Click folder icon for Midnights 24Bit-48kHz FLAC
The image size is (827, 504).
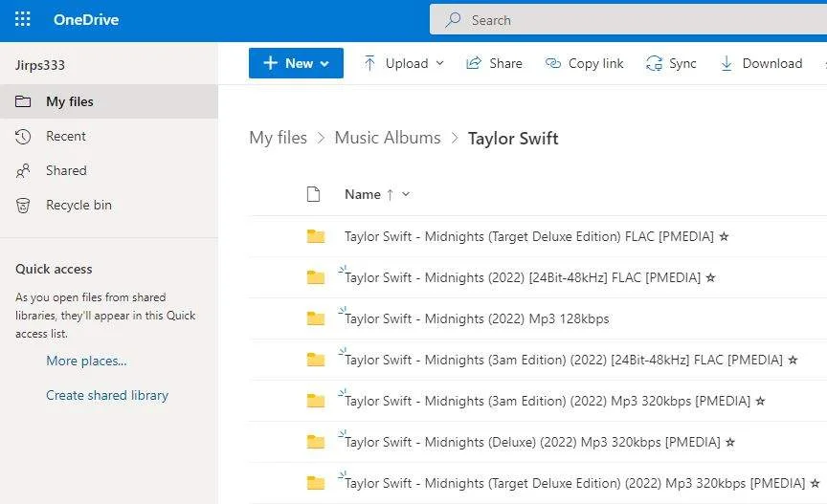pos(316,277)
